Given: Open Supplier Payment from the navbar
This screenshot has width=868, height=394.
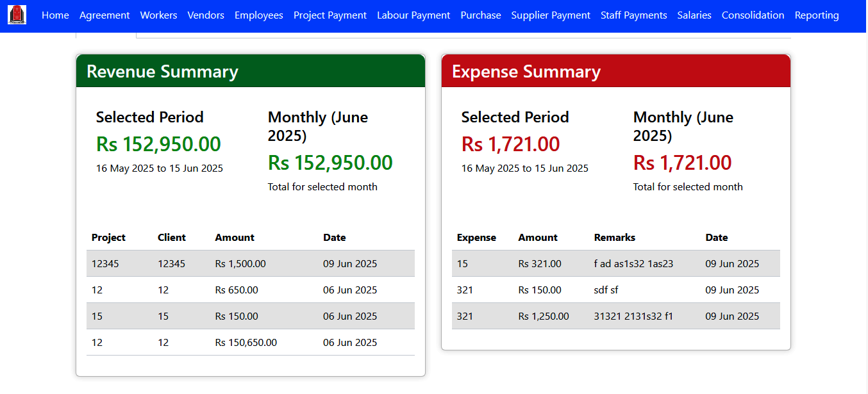Looking at the screenshot, I should pos(551,15).
